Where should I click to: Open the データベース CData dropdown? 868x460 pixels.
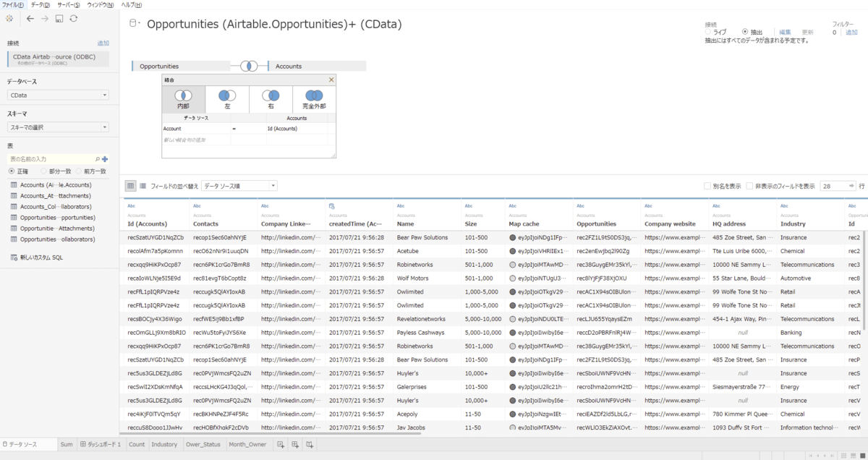tap(58, 95)
